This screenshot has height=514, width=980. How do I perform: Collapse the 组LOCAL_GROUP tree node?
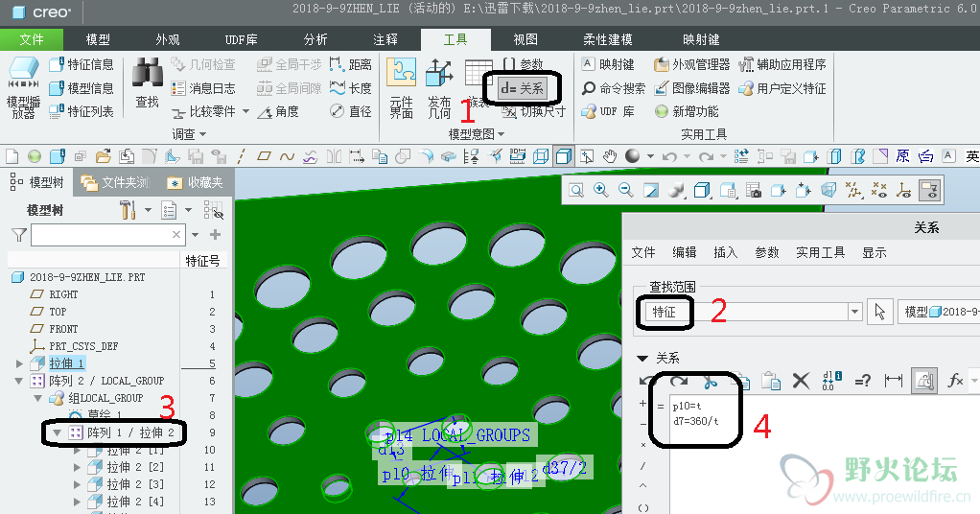38,398
